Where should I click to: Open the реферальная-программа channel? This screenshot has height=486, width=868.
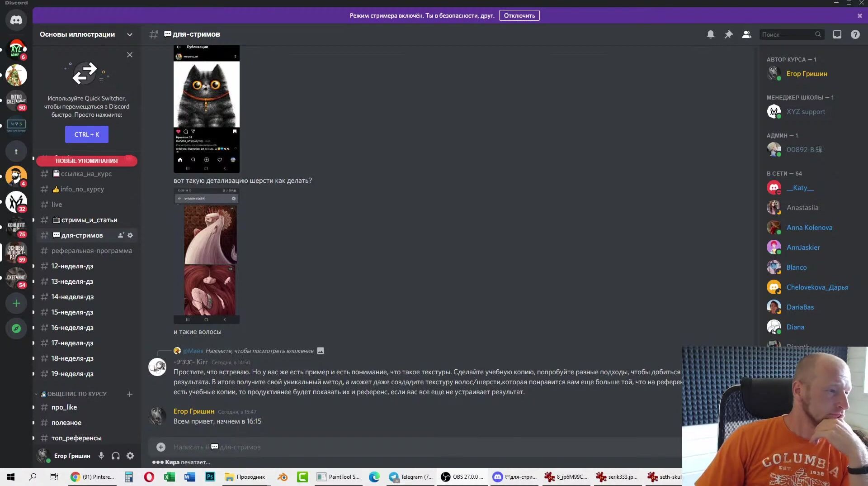(x=87, y=251)
